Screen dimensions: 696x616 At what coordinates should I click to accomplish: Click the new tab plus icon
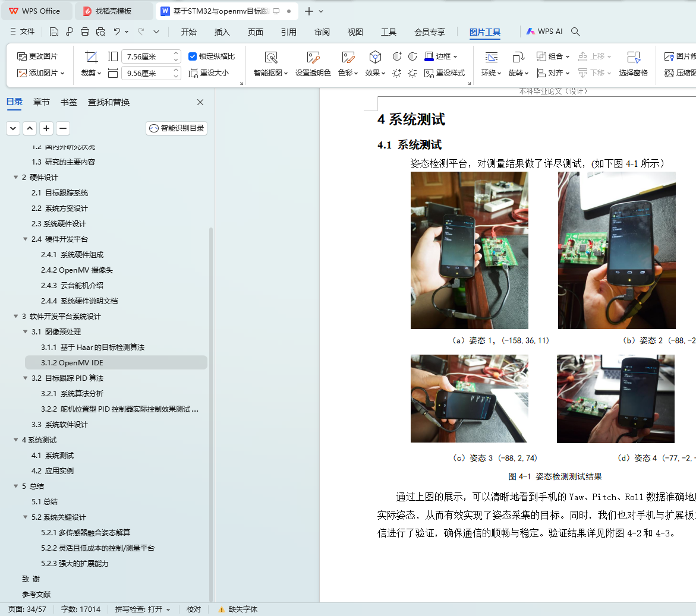point(309,11)
